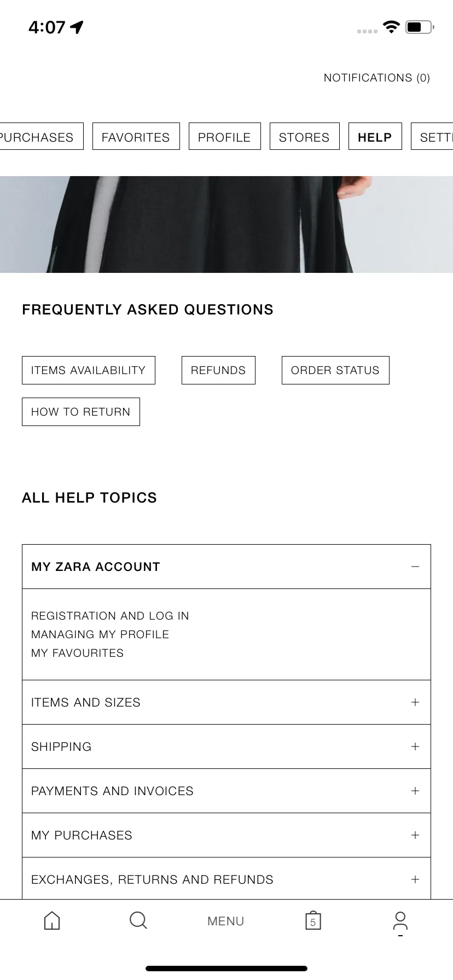This screenshot has width=453, height=980.
Task: Open Notifications (0) link
Action: tap(377, 78)
